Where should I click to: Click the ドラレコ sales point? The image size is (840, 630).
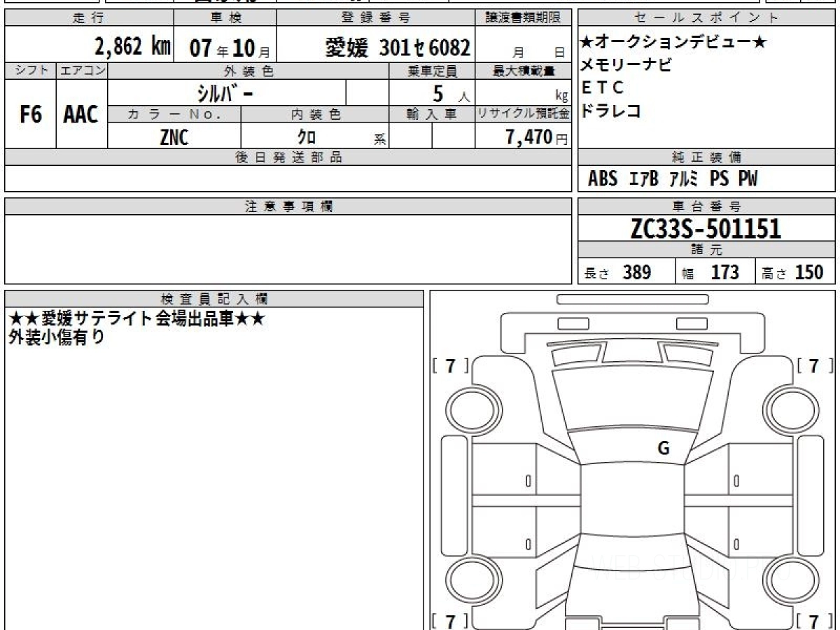pyautogui.click(x=611, y=111)
